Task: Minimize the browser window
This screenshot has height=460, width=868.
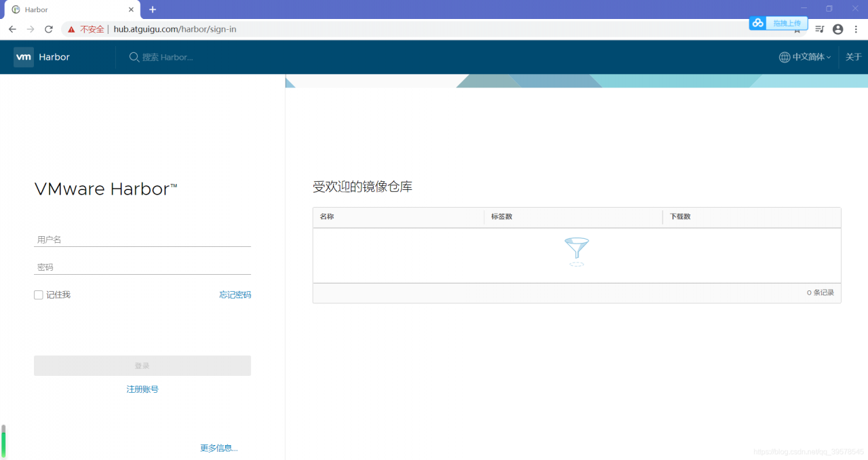Action: (x=804, y=8)
